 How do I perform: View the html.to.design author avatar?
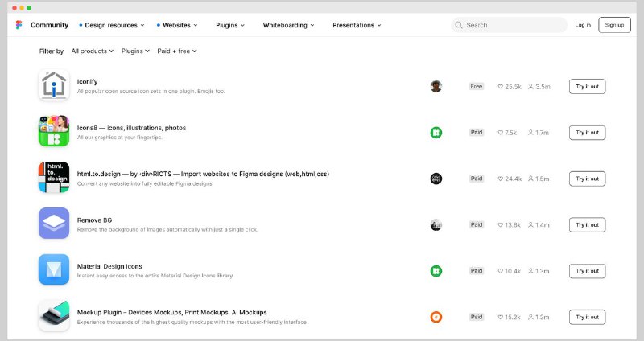coord(436,179)
